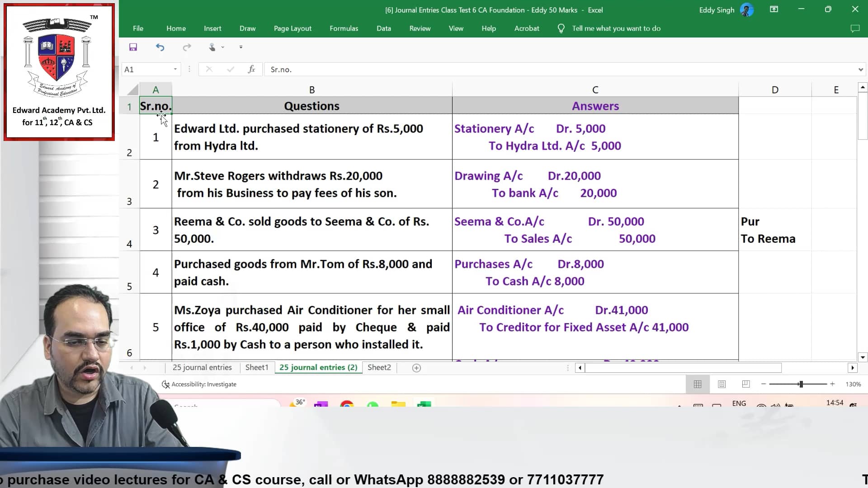
Task: Open the Name Box dropdown
Action: pos(176,69)
